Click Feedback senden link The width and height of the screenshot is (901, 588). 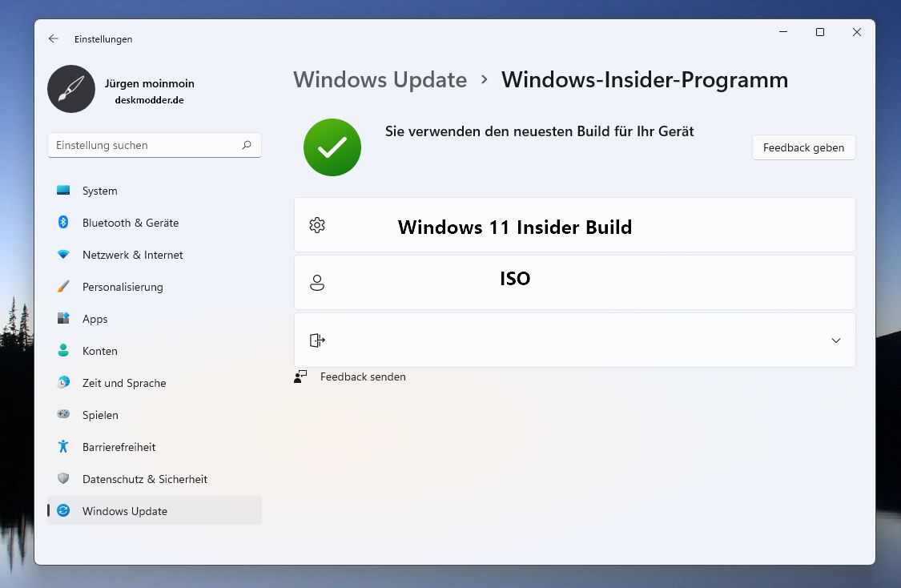click(x=363, y=377)
